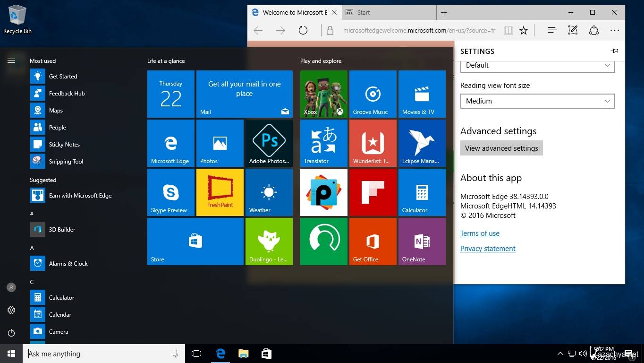Open Edge's More actions ellipsis menu
Viewport: 644px width, 363px height.
(614, 30)
